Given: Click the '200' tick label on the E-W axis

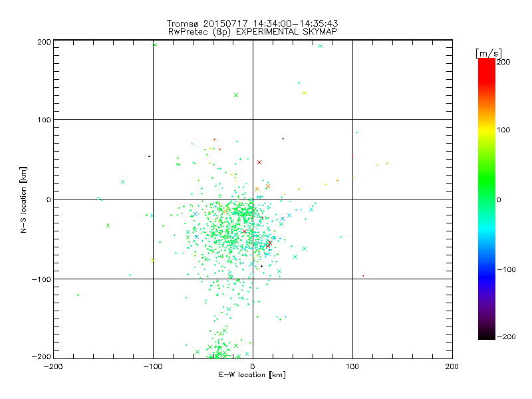Looking at the screenshot, I should tap(452, 366).
